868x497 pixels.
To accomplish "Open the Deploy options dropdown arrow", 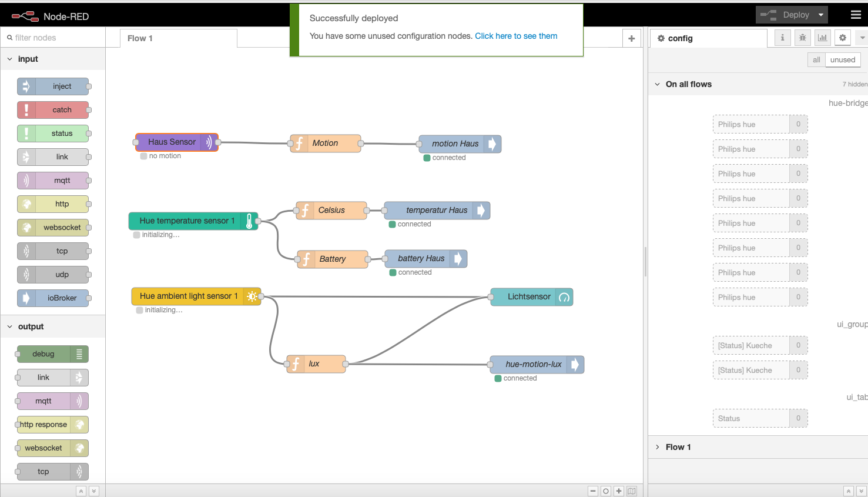I will 821,15.
